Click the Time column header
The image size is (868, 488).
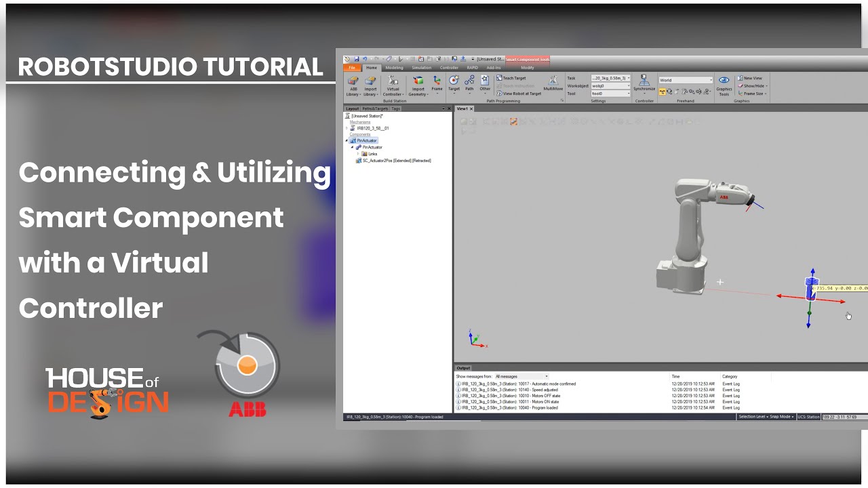click(675, 376)
